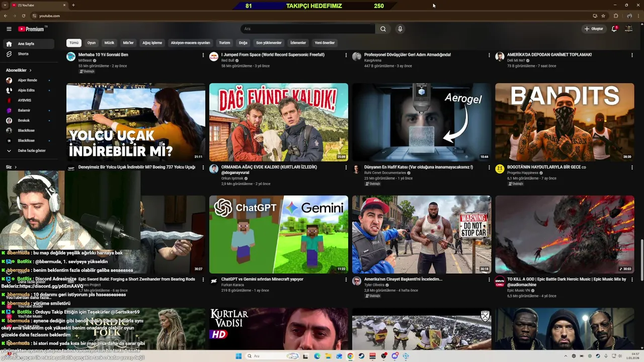Select the Doğa filter chip
Image resolution: width=644 pixels, height=362 pixels.
[x=243, y=43]
